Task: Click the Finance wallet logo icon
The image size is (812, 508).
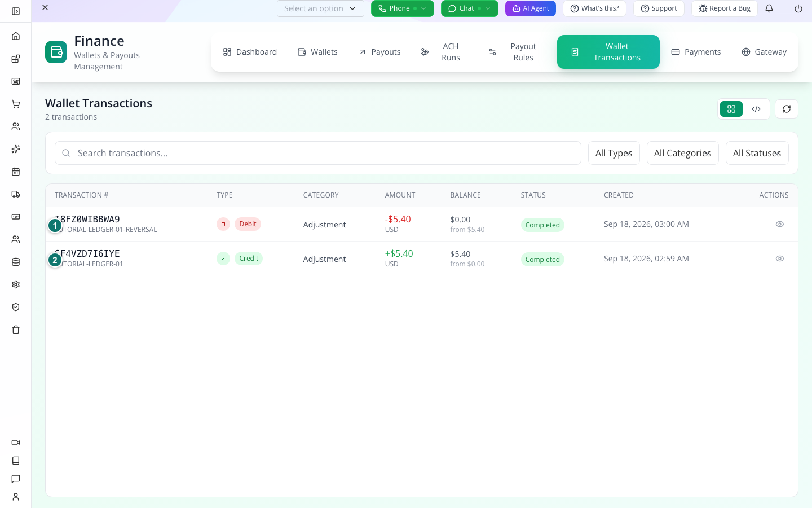Action: tap(56, 52)
